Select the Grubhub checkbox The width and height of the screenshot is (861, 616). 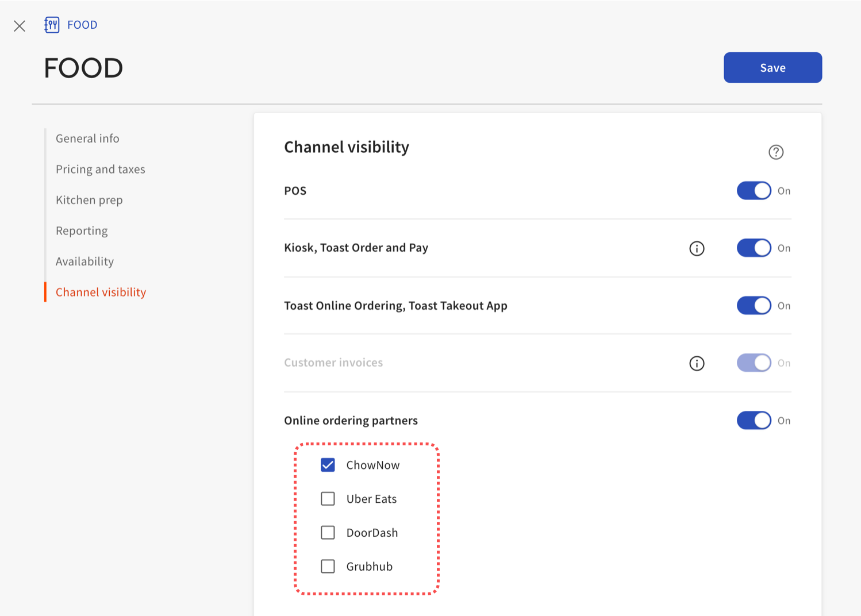pyautogui.click(x=328, y=567)
